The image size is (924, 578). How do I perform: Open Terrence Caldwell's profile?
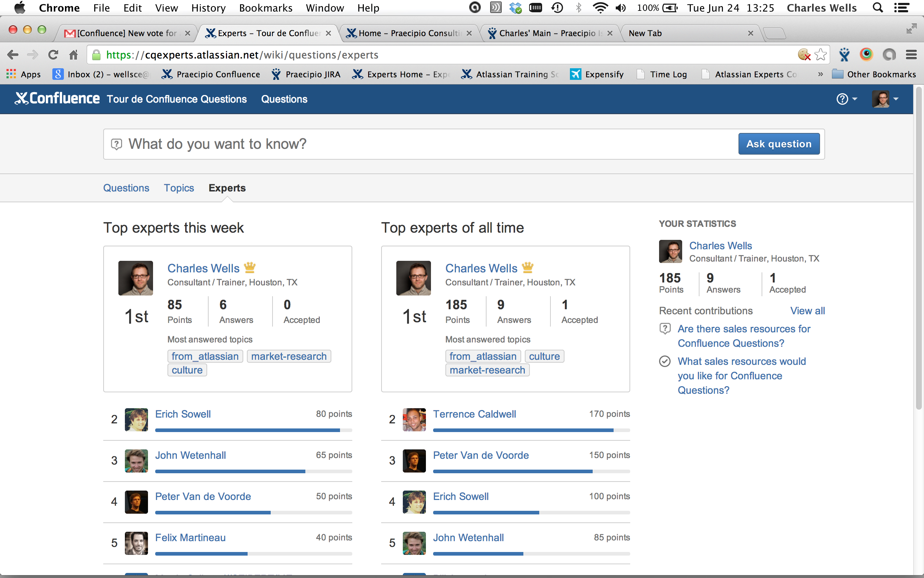click(474, 414)
